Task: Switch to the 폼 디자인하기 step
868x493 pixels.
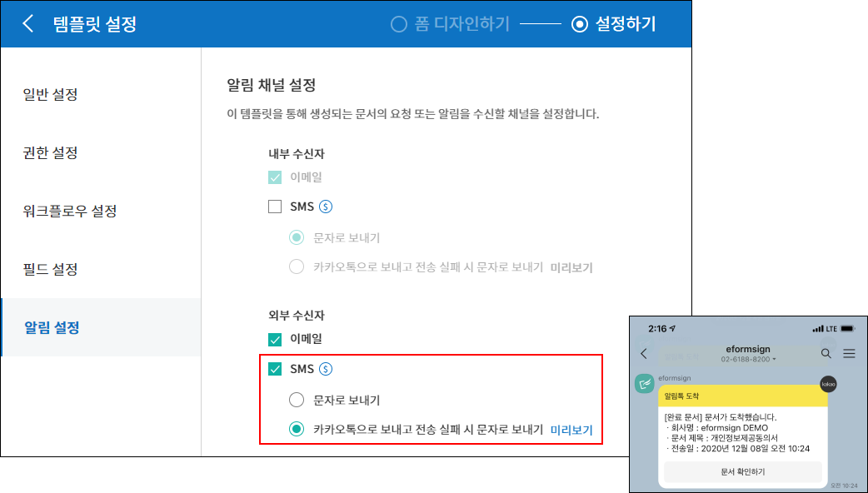Action: pyautogui.click(x=451, y=24)
